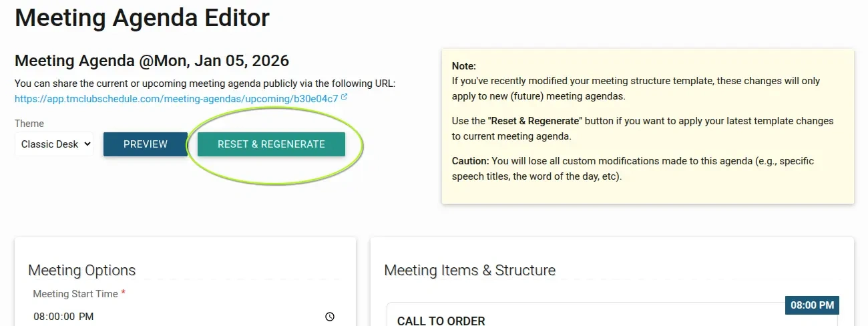The image size is (868, 326).
Task: Follow the tmclubschedule meeting agenda URL
Action: (x=176, y=99)
